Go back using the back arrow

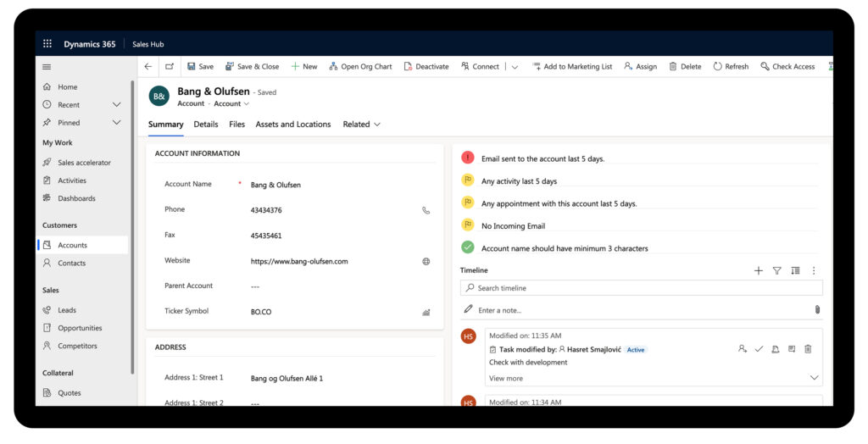(x=148, y=67)
